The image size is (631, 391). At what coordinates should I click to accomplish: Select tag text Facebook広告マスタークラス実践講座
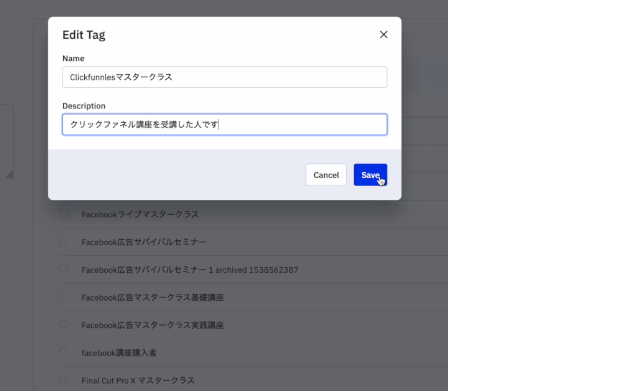153,325
